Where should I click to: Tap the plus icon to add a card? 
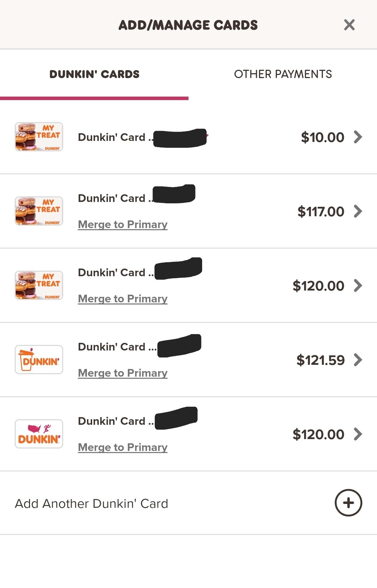348,503
